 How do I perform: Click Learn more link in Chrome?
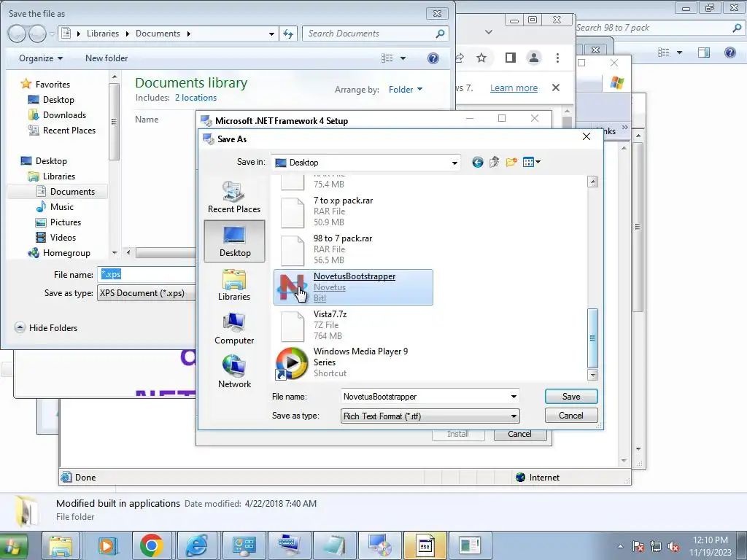click(514, 88)
